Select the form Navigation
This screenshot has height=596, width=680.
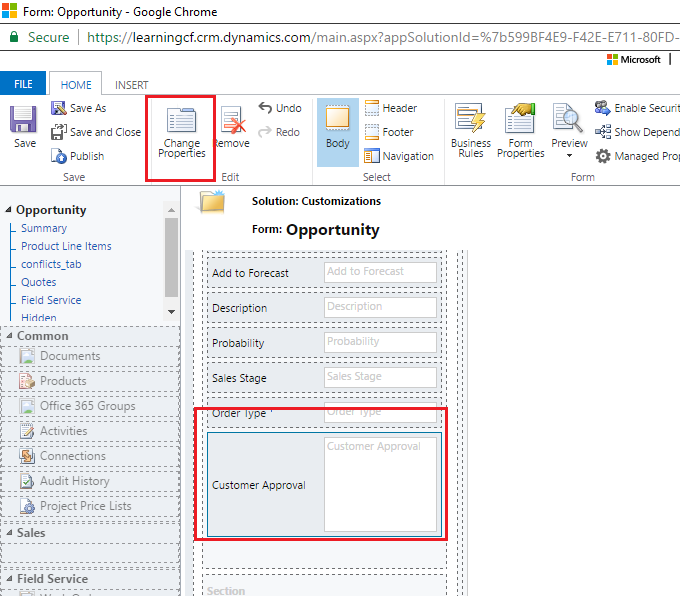tap(399, 156)
